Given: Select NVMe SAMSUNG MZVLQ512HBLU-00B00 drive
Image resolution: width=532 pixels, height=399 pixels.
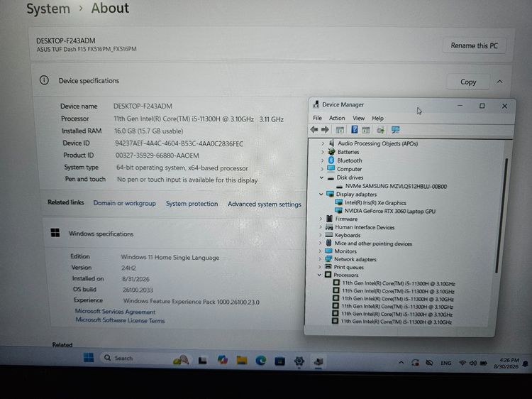Looking at the screenshot, I should point(396,186).
